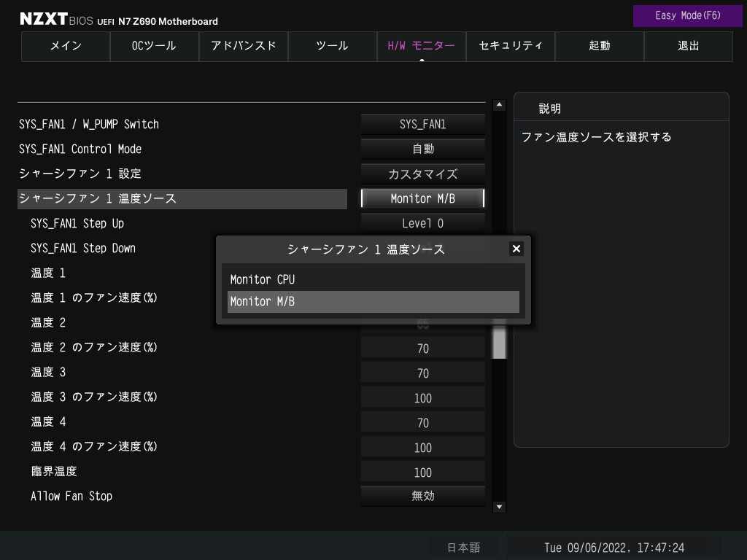Image resolution: width=747 pixels, height=560 pixels.
Task: Select SYS_FAN1 / W_PUMP Switch label
Action: click(89, 124)
